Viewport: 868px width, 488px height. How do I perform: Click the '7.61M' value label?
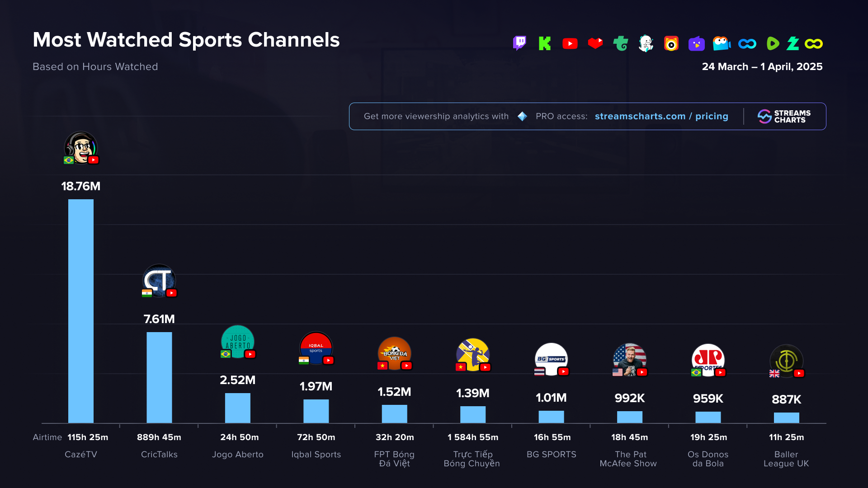point(159,319)
